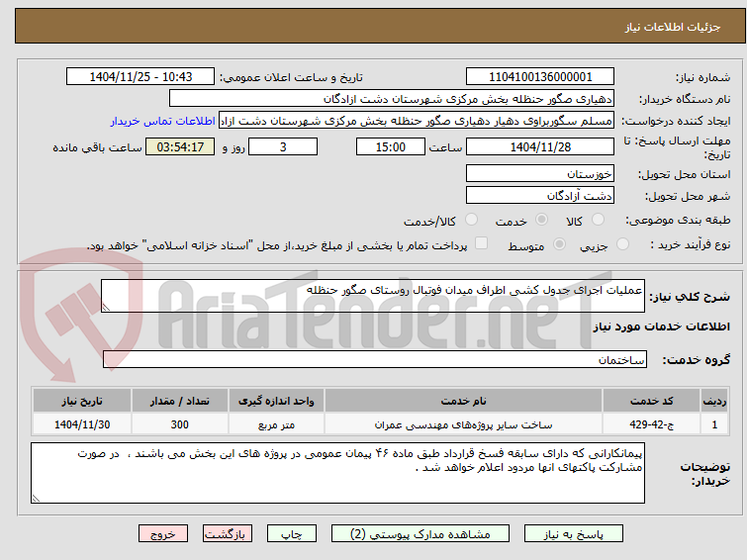
Task: Click the اطلاعات خدمات مورد نیاز heading
Action: [661, 327]
